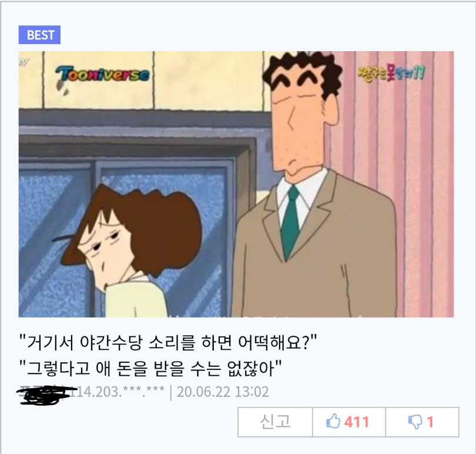Screen dimensions: 476x454
Task: Click the colorful show title logo
Action: (x=391, y=74)
